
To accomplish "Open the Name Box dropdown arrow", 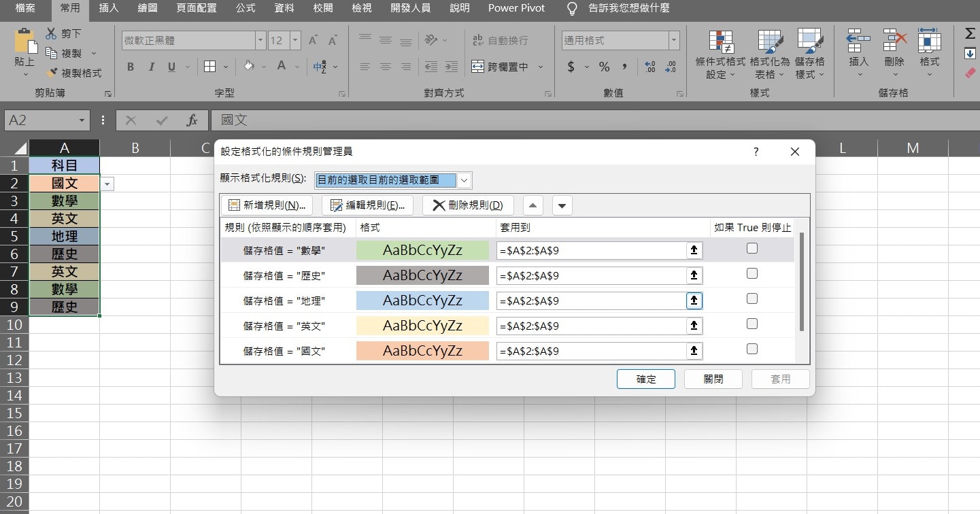I will pos(82,120).
